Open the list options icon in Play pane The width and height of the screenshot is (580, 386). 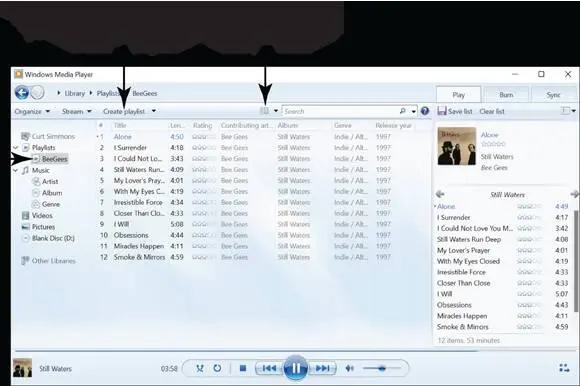(565, 111)
